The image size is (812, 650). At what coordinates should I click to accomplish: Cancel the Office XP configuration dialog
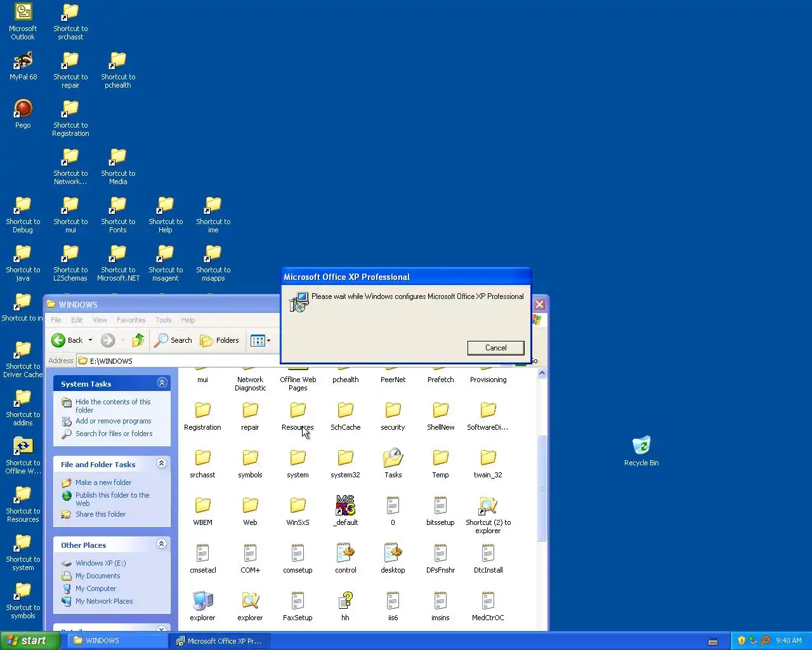point(495,348)
